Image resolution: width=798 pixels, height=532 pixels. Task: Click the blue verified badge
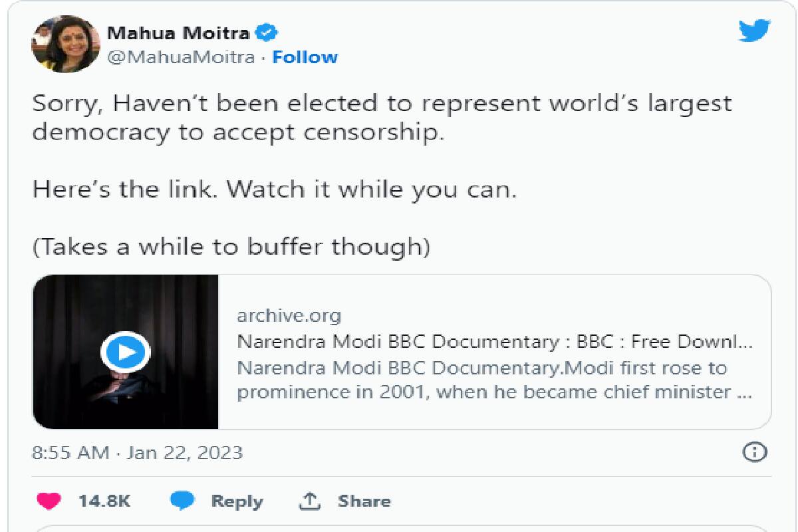(268, 32)
